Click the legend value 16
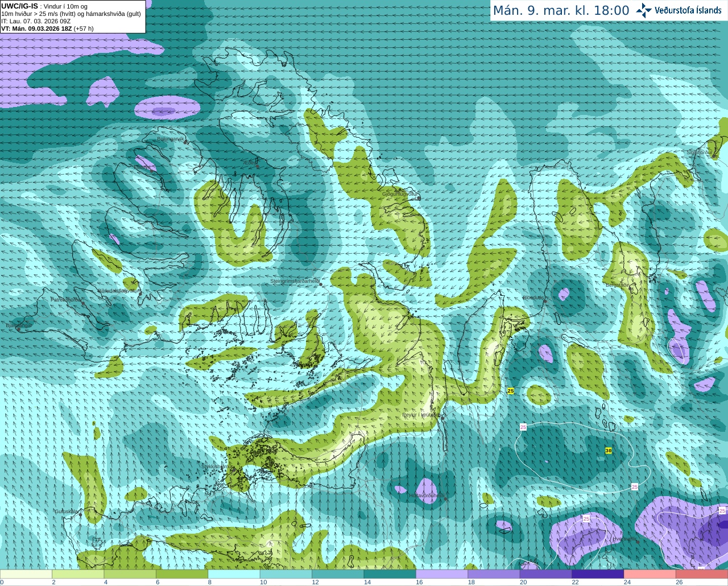The image size is (728, 586). coord(419,582)
